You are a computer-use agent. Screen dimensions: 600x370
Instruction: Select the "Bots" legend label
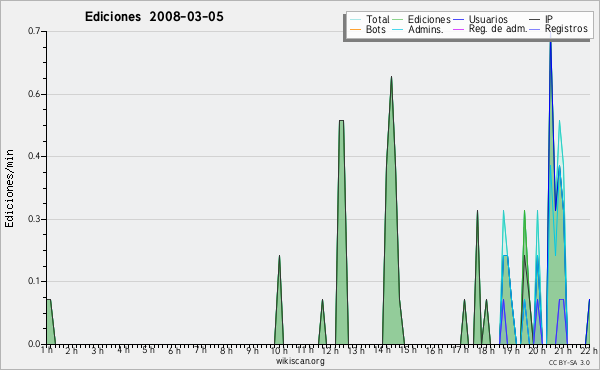click(376, 29)
